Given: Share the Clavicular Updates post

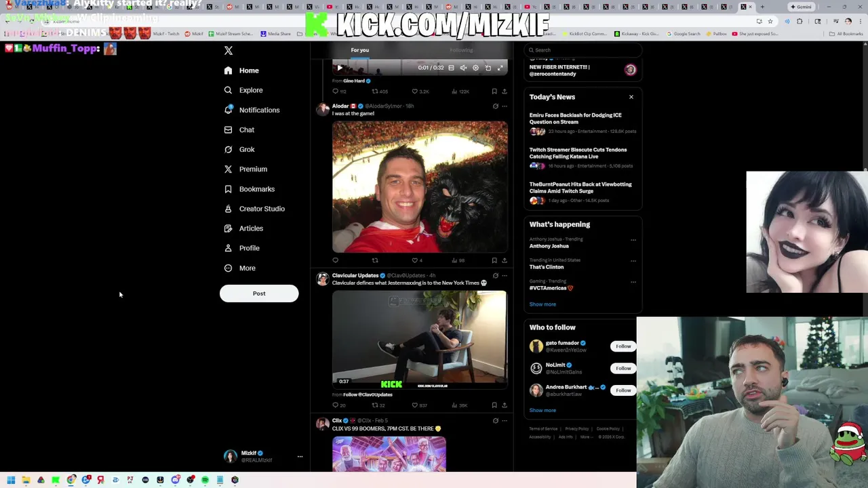Looking at the screenshot, I should tap(505, 405).
